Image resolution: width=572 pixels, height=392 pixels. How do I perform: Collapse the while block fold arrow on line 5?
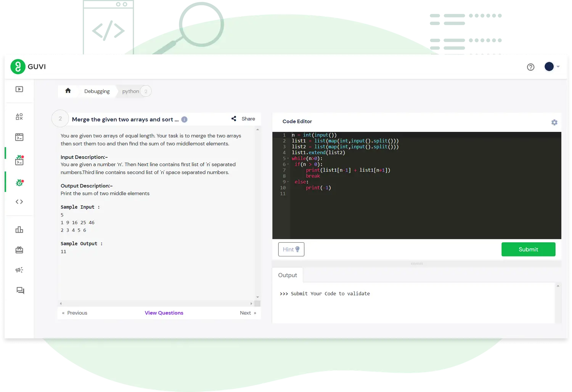coord(288,158)
